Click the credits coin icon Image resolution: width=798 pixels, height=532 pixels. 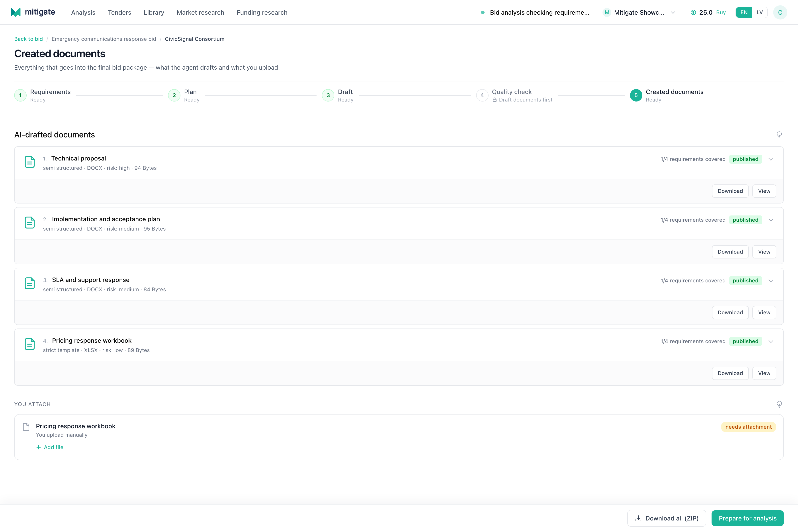coord(693,13)
